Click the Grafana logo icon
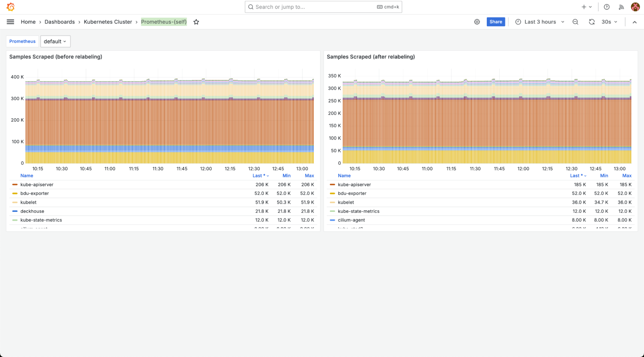Screen dimensions: 644x357 click(11, 7)
